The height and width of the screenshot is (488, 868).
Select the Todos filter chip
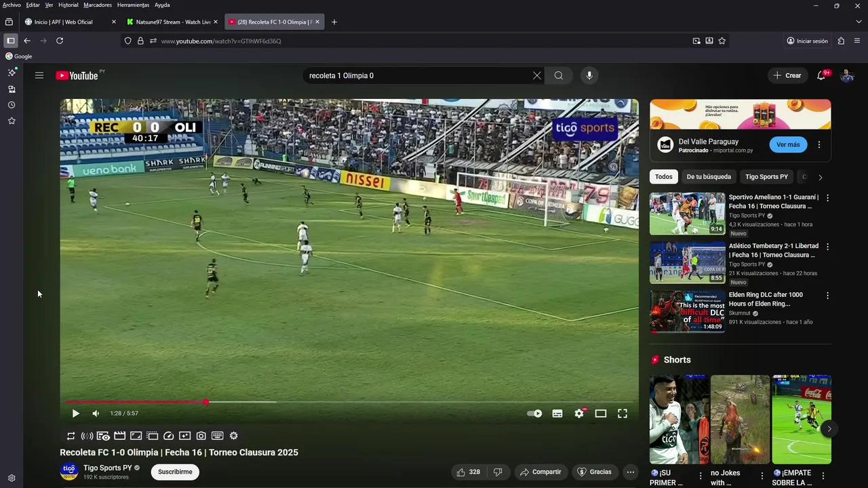tap(664, 177)
